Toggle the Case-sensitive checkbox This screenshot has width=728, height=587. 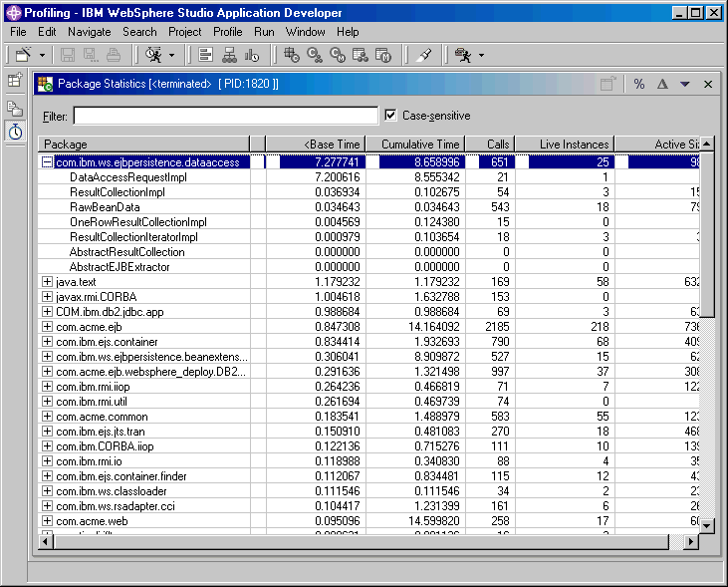(x=390, y=116)
